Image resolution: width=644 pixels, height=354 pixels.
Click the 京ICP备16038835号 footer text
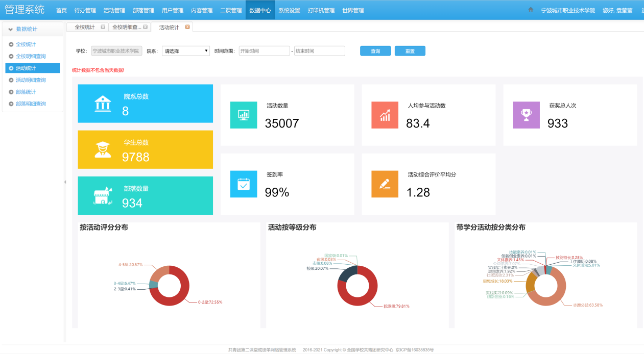(x=415, y=350)
